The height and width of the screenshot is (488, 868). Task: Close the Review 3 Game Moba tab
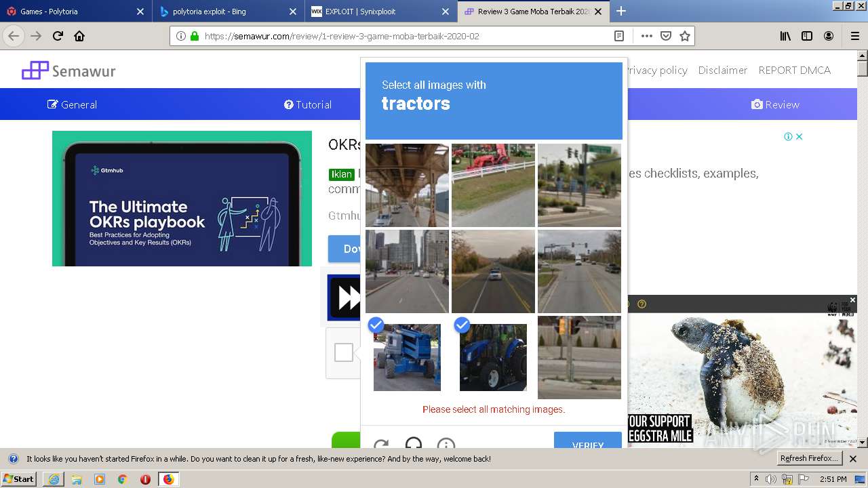pyautogui.click(x=598, y=12)
